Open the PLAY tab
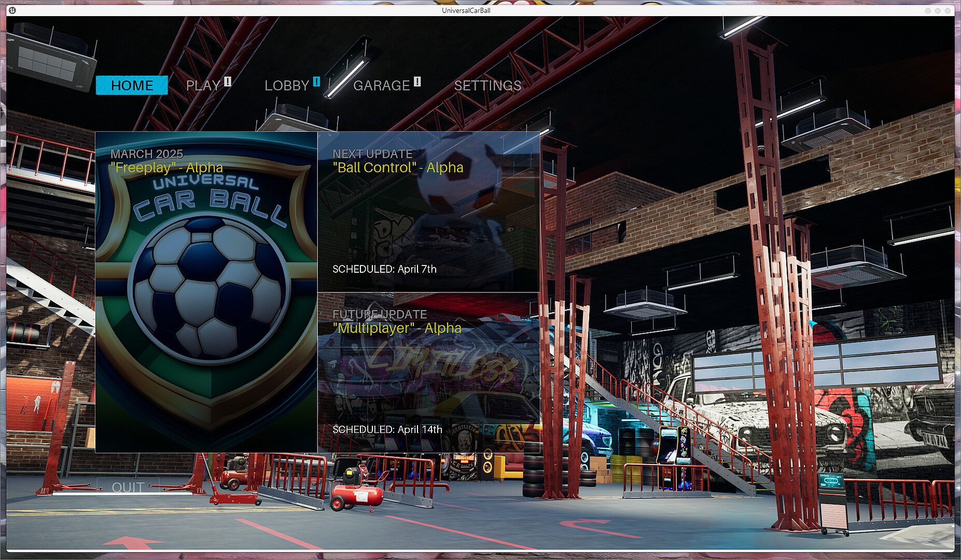Screen dimensions: 961x560 click(x=203, y=86)
